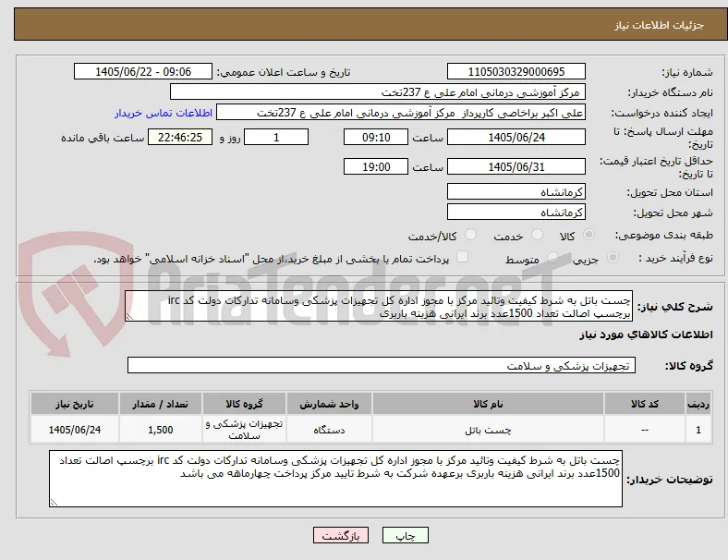Click the remaining time field 22:46:25
Viewport: 728px width, 560px height.
pos(180,137)
